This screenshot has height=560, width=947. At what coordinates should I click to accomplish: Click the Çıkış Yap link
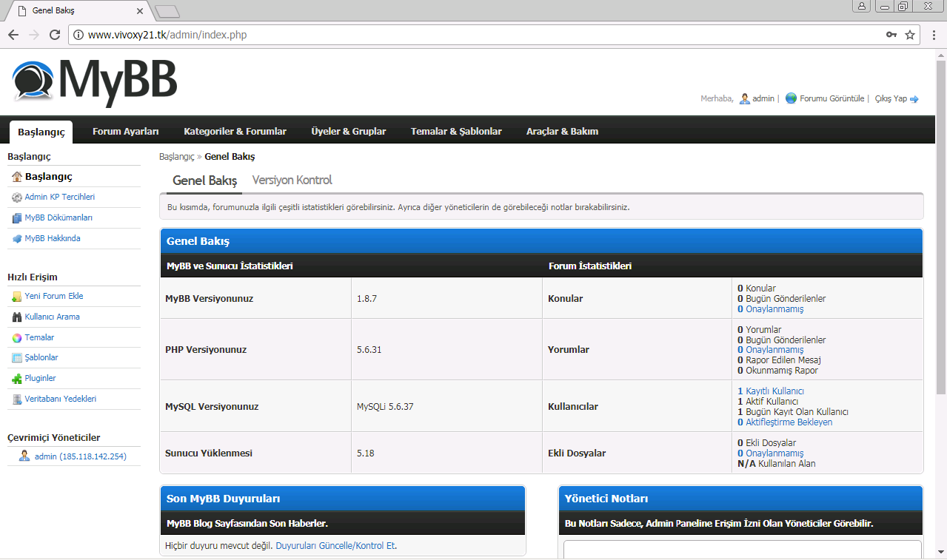point(891,98)
